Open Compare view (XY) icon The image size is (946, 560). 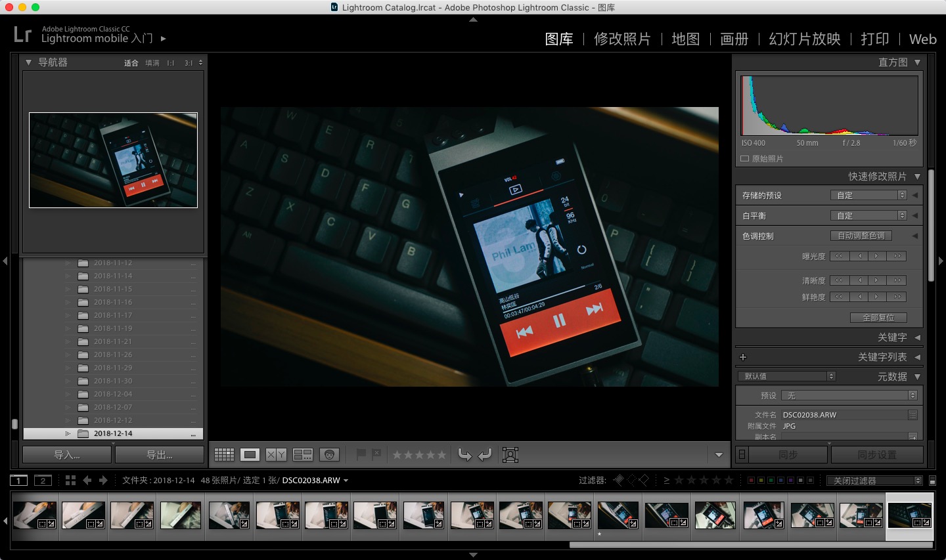coord(276,454)
